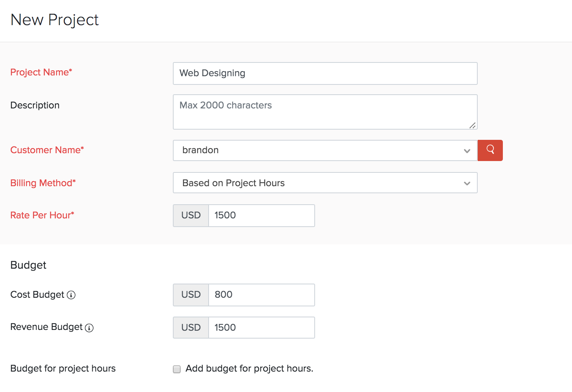Click the Description resize handle
The height and width of the screenshot is (392, 572).
pyautogui.click(x=473, y=125)
